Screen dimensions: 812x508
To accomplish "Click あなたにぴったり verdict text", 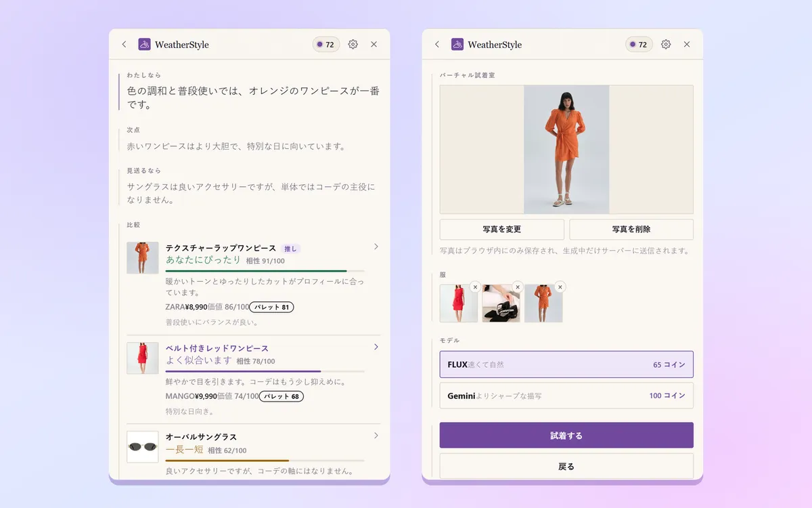I will (x=203, y=260).
